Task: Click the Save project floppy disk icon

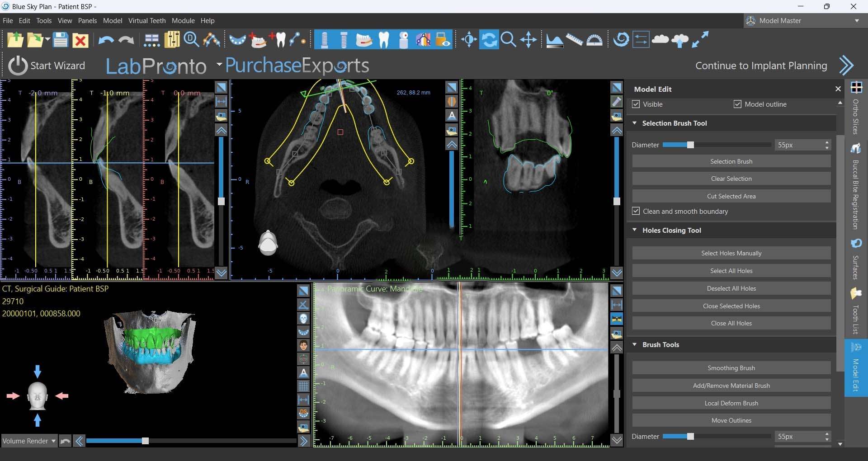Action: (x=60, y=40)
